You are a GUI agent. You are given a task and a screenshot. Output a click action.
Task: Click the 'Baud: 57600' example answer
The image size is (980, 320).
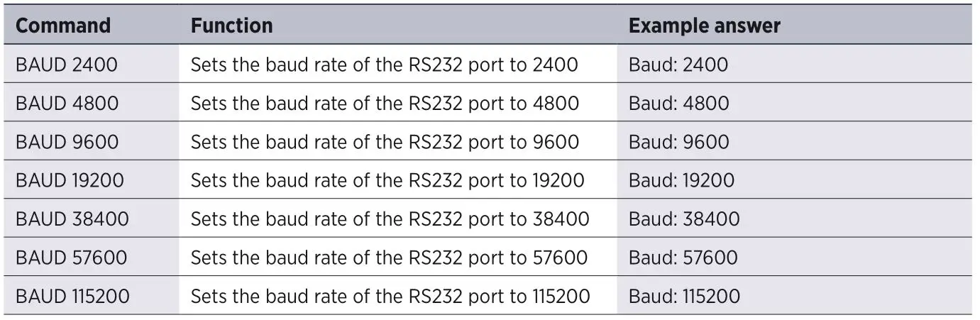pos(683,257)
